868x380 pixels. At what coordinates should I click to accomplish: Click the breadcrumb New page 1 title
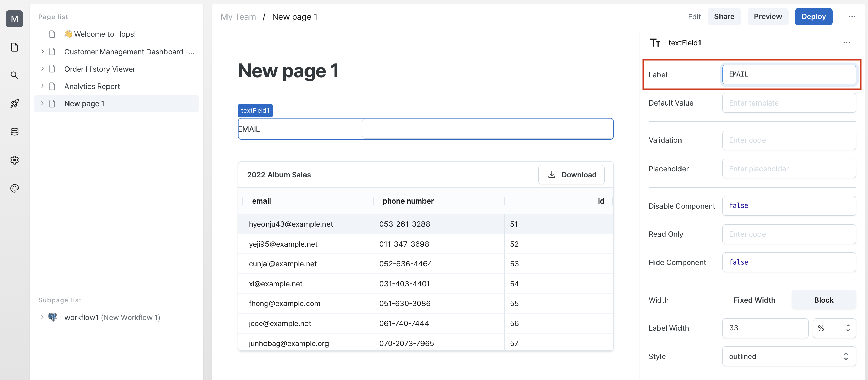point(295,17)
